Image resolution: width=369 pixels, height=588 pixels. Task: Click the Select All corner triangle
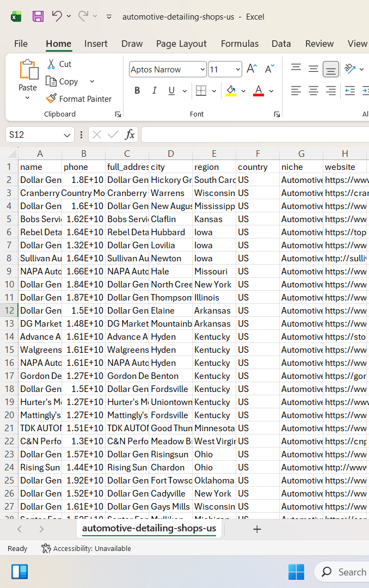point(13,154)
